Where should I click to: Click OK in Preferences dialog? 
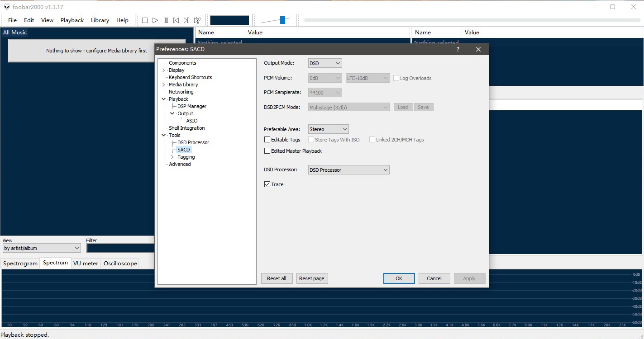pyautogui.click(x=399, y=278)
